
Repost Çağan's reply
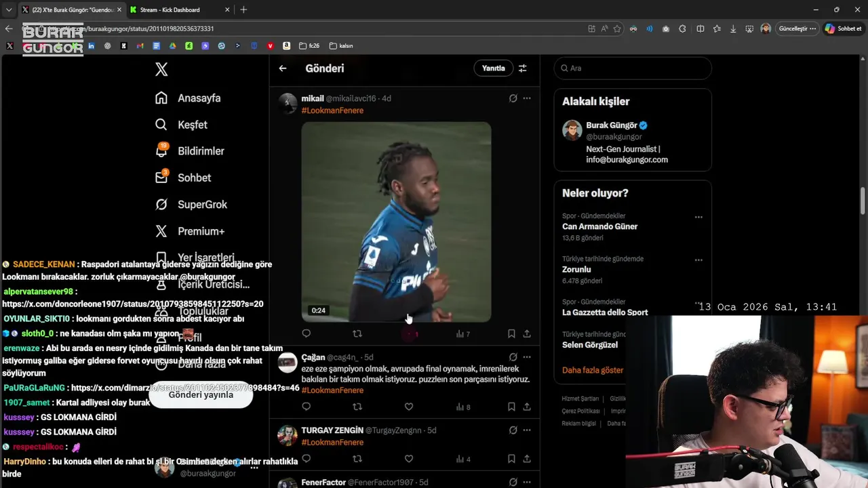pyautogui.click(x=357, y=407)
